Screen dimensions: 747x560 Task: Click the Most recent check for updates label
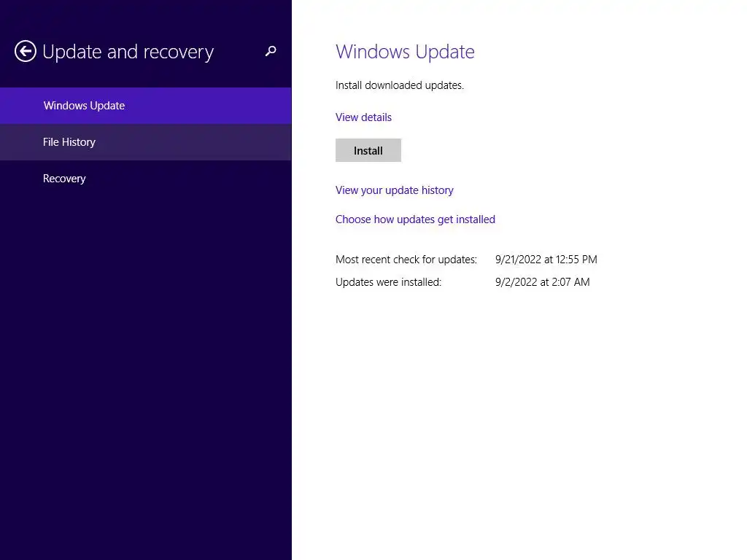[x=406, y=260]
